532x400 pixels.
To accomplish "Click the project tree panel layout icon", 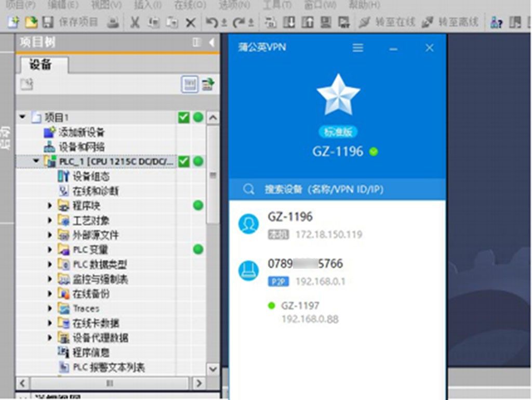I will (196, 43).
